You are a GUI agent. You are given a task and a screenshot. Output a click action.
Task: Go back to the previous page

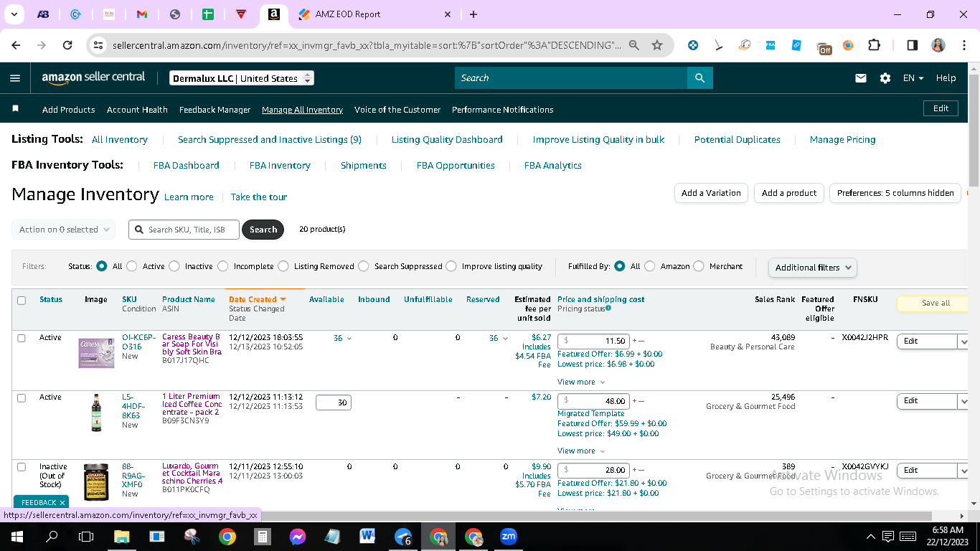coord(16,45)
